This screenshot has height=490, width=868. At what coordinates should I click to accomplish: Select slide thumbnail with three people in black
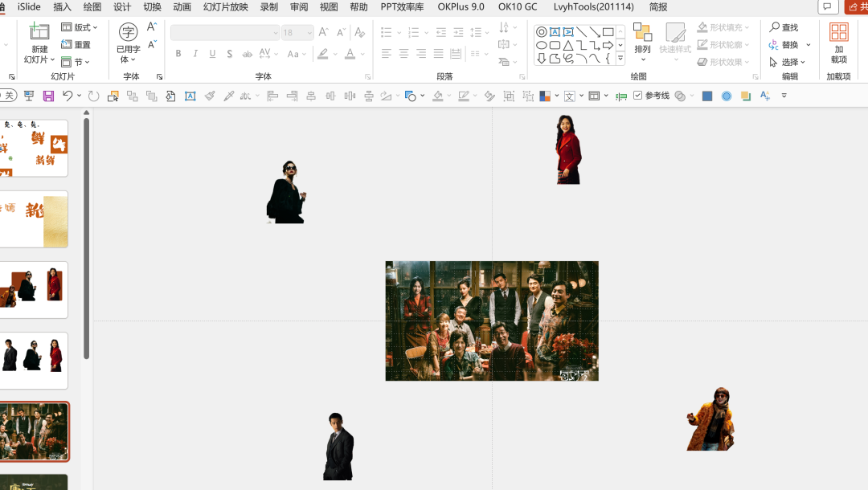[x=34, y=361]
